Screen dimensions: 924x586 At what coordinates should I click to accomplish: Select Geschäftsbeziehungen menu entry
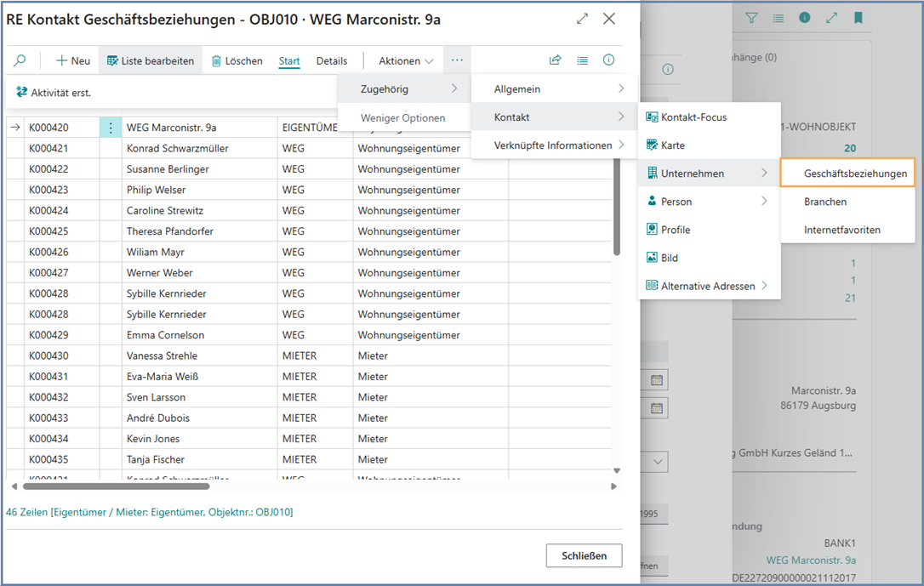[x=854, y=174]
